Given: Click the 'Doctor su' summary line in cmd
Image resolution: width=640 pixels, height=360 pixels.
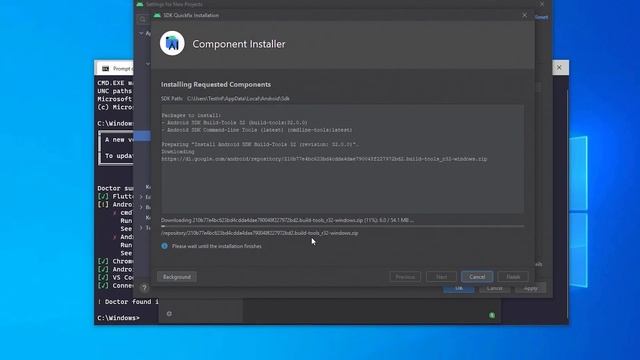Looking at the screenshot, I should tap(115, 188).
